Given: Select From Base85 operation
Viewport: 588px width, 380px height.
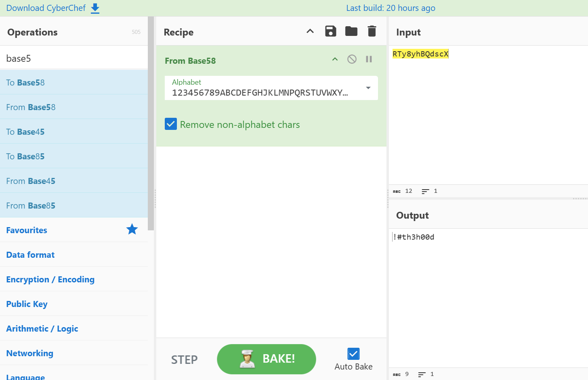Looking at the screenshot, I should [x=74, y=205].
